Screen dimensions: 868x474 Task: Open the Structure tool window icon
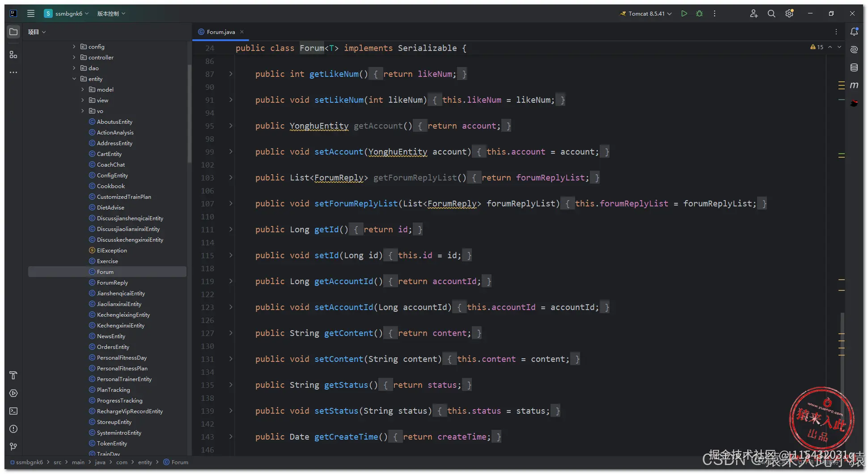tap(13, 55)
